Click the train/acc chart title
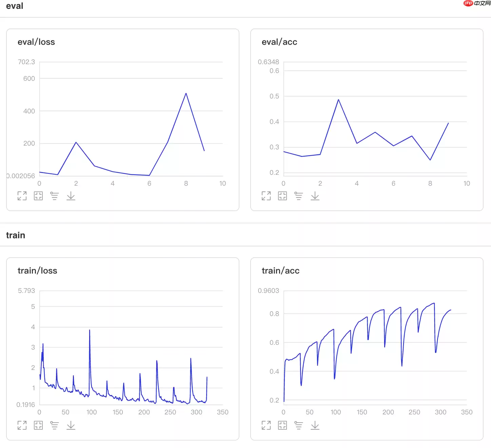Screen dimensions: 491x448 click(280, 270)
